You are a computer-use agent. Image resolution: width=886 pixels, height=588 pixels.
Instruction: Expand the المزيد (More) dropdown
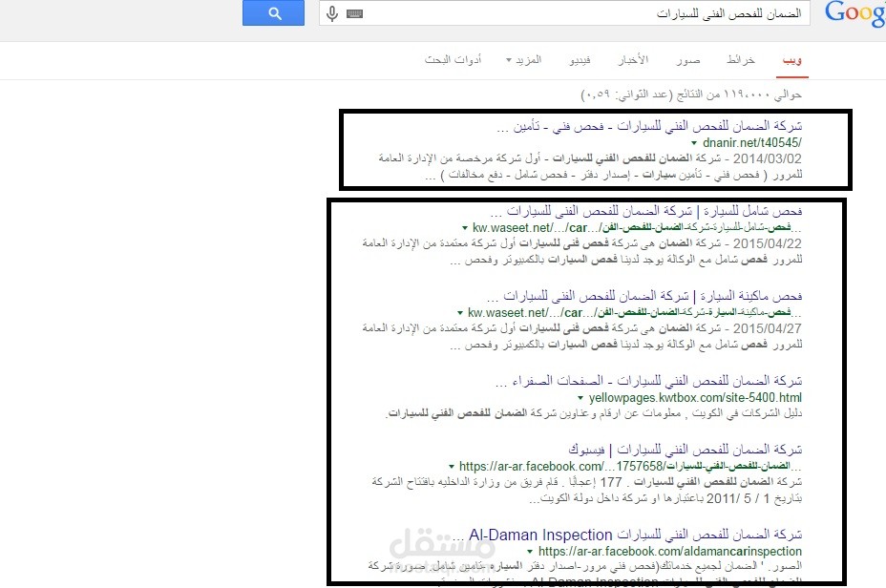[x=524, y=59]
